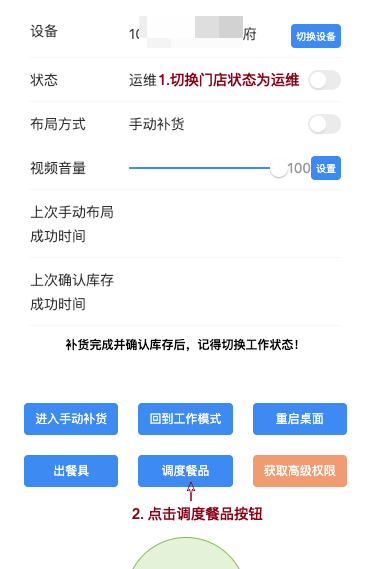The image size is (372, 569).
Task: Click the middle of the blue volume track
Action: click(x=200, y=168)
